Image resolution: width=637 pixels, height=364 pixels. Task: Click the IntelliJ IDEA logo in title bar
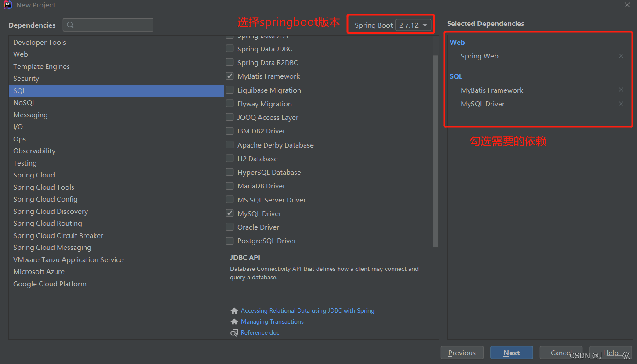click(x=8, y=5)
